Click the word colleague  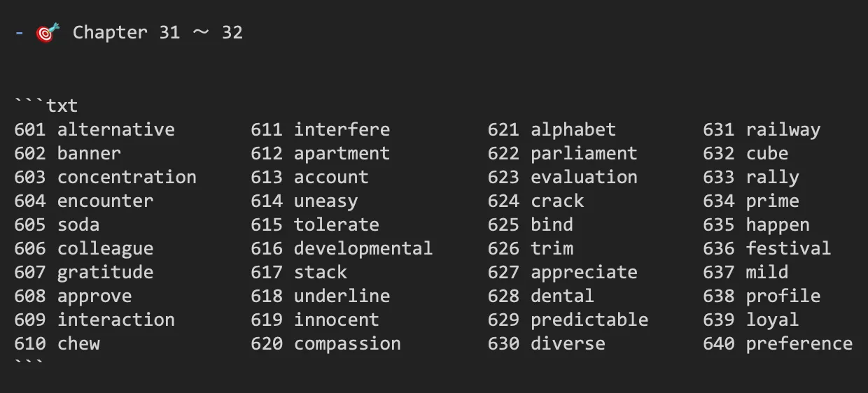click(105, 248)
